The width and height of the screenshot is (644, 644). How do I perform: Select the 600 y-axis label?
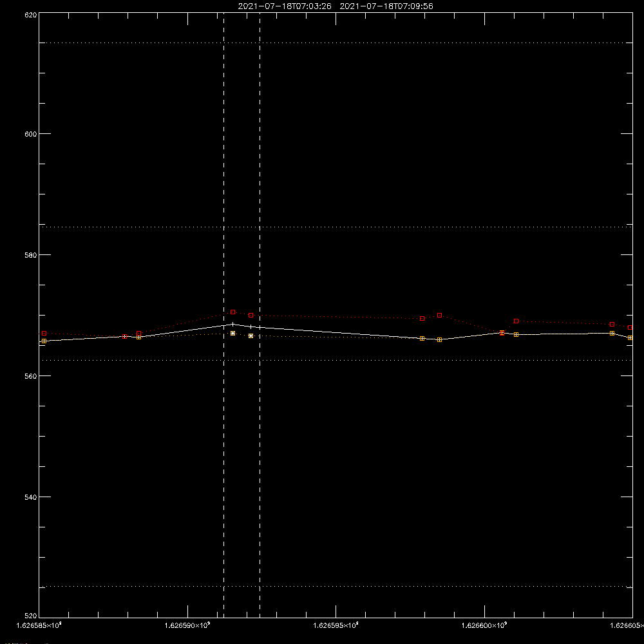point(31,134)
